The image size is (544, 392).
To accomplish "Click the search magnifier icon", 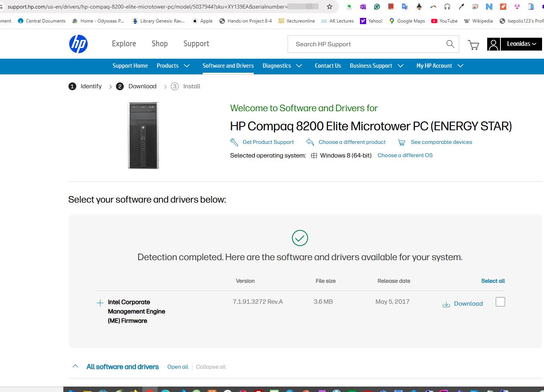I will [x=450, y=44].
